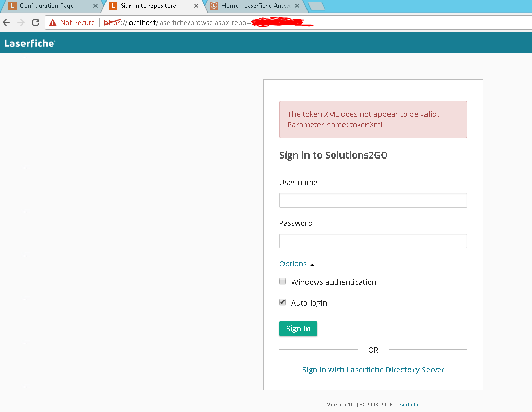Click the Not Secure warning triangle icon

53,23
